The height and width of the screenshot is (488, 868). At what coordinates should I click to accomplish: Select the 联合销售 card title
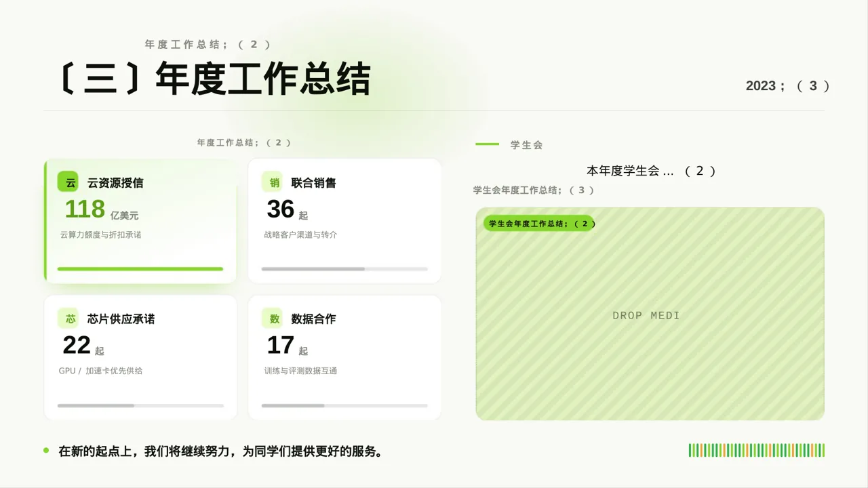(x=313, y=183)
